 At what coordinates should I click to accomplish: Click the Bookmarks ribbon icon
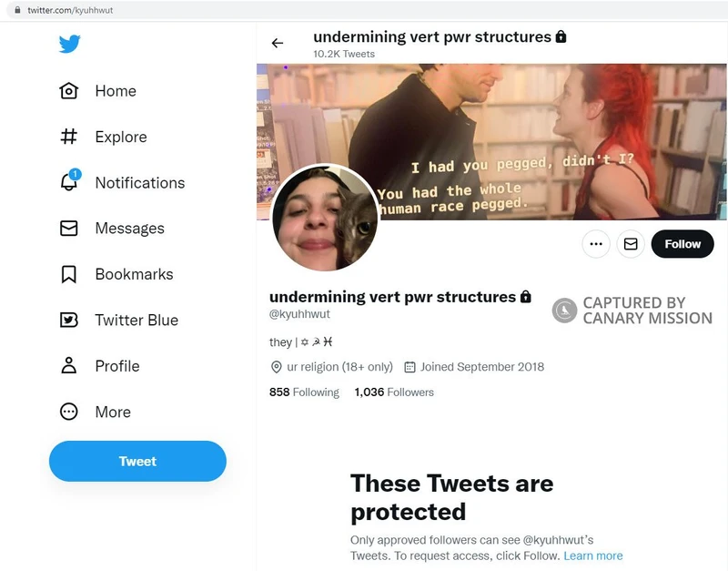(69, 274)
